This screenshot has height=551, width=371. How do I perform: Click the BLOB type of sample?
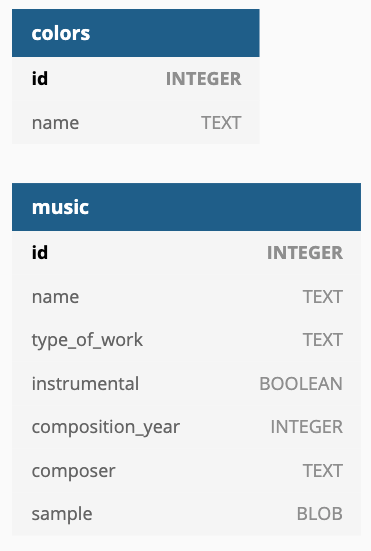[320, 514]
